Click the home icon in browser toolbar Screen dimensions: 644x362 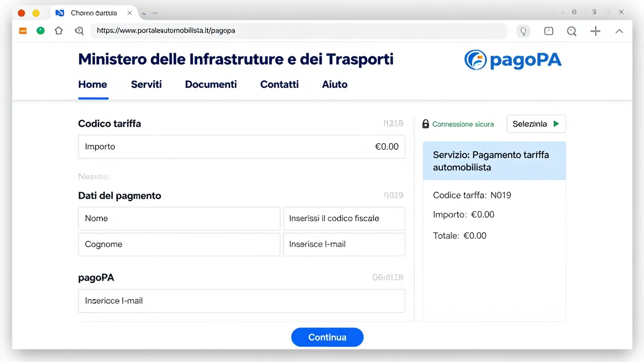click(x=59, y=31)
